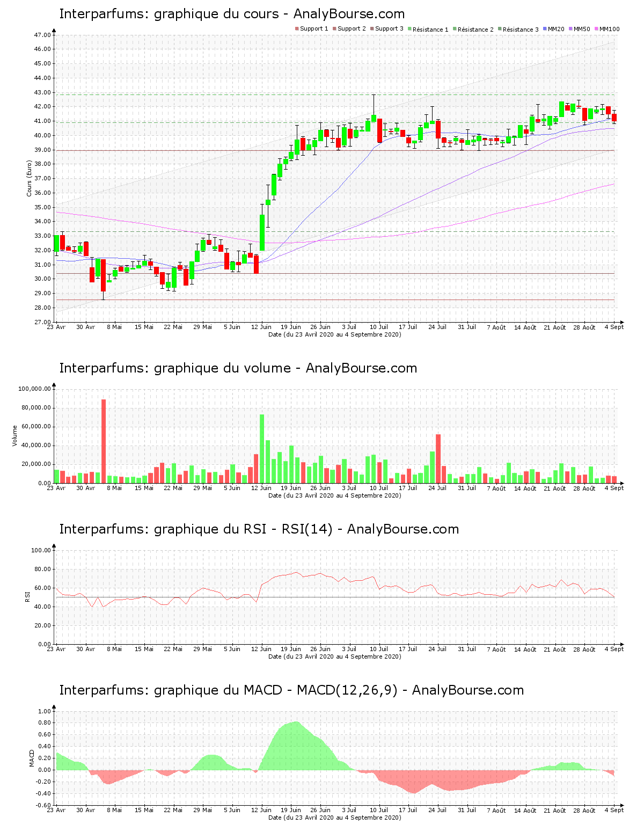Click the lowest red support line near 28.50

[x=335, y=300]
